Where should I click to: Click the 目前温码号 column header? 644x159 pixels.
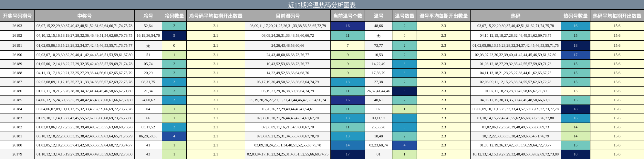[287, 16]
